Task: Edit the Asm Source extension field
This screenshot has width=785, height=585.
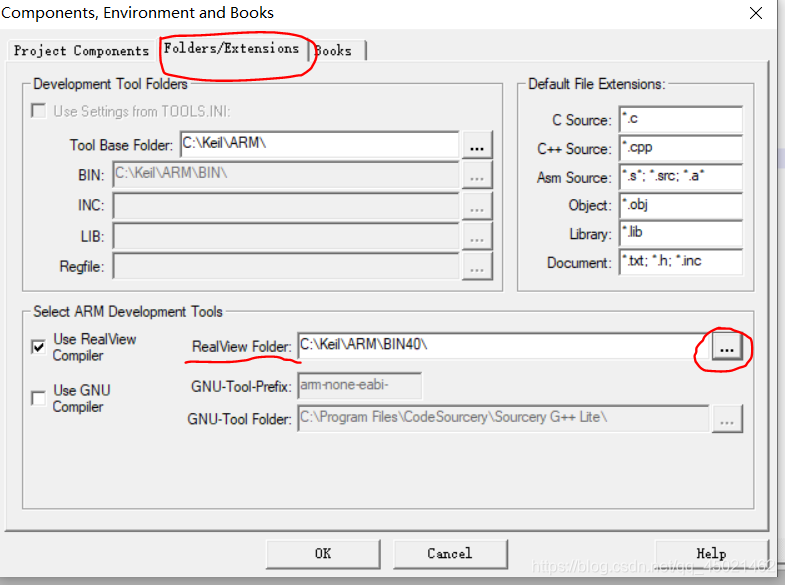Action: tap(681, 177)
